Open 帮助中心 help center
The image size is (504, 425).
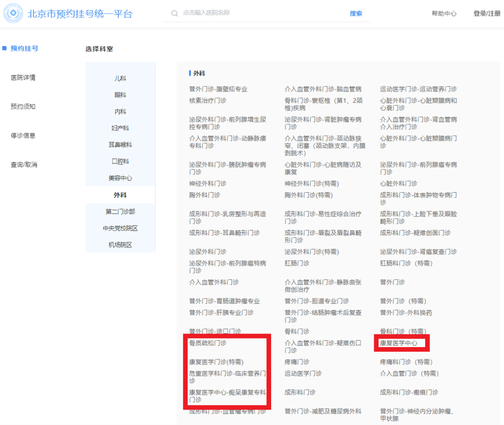coord(444,14)
